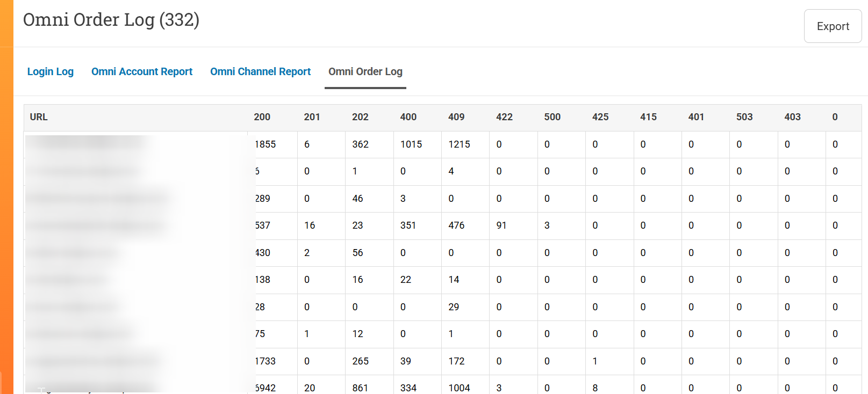Select the cell showing 430
868x394 pixels.
pos(263,253)
